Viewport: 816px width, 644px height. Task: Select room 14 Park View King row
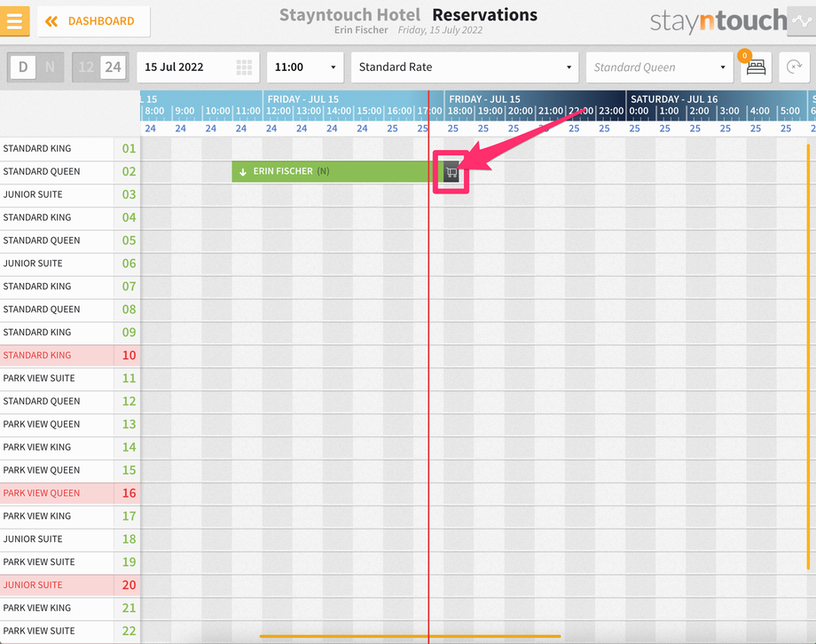70,447
